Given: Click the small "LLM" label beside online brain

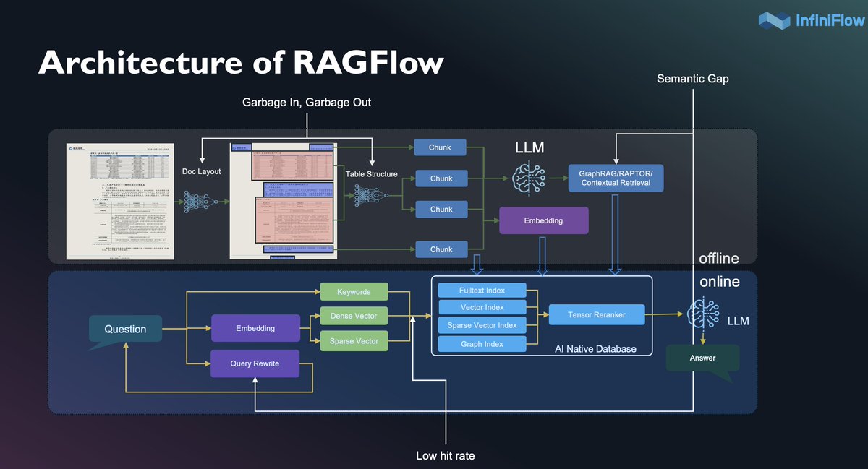Looking at the screenshot, I should pyautogui.click(x=739, y=320).
